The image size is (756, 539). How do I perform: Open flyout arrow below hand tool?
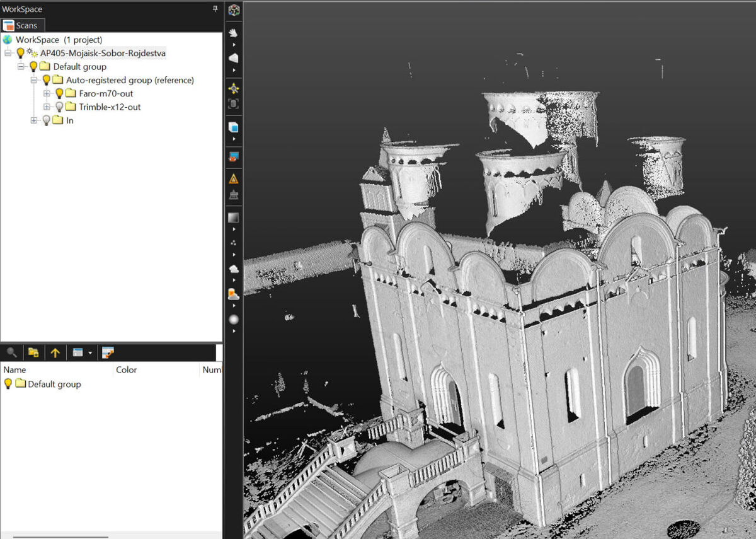pyautogui.click(x=234, y=45)
